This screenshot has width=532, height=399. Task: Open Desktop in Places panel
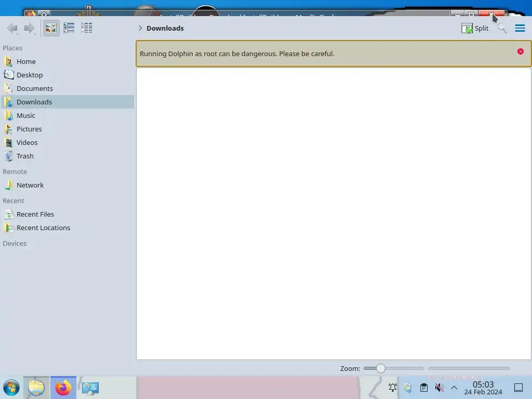pyautogui.click(x=68, y=75)
